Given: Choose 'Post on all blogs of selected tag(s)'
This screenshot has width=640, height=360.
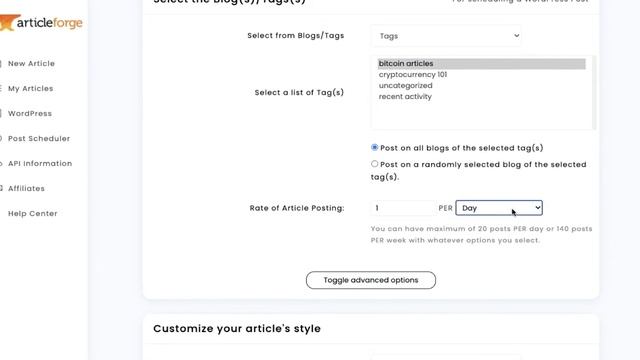Looking at the screenshot, I should (x=374, y=147).
